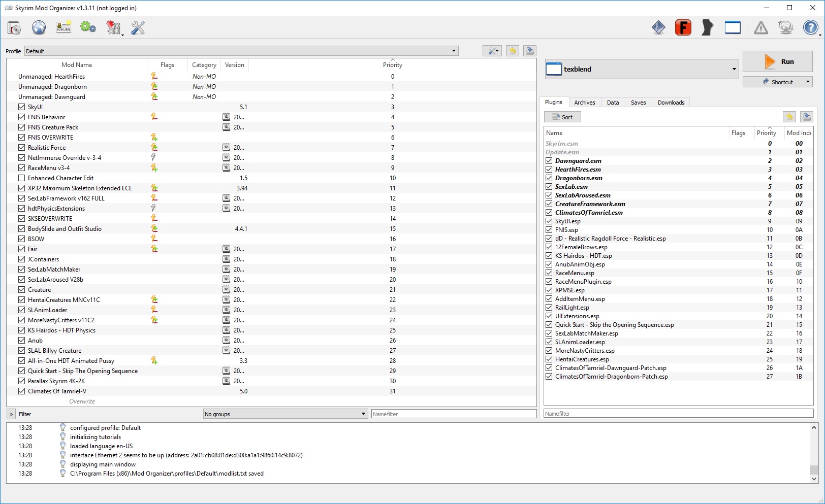
Task: Click the Install Mod archive toolbar icon
Action: [x=14, y=27]
